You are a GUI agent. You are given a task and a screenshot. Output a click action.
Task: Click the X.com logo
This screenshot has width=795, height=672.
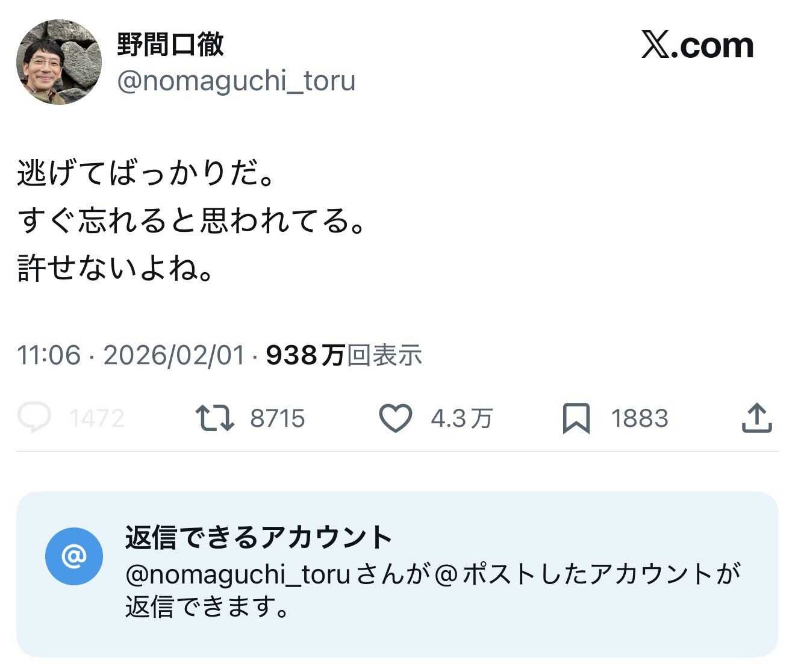pos(696,45)
